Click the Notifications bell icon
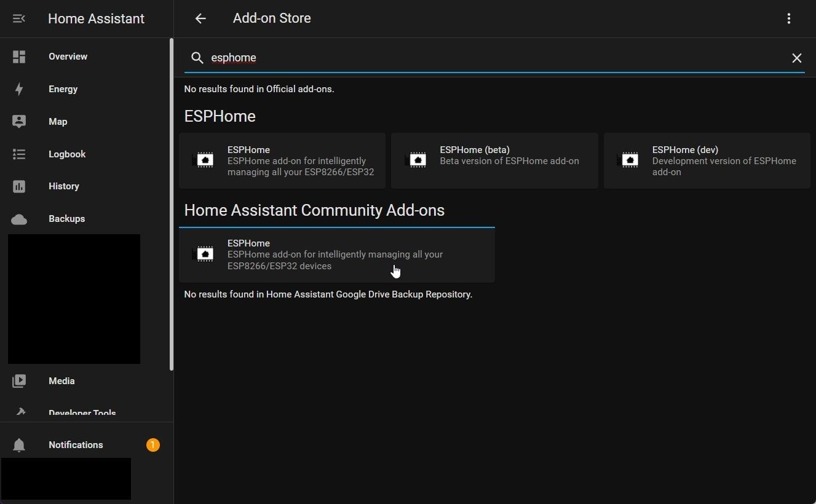816x504 pixels. coord(19,445)
